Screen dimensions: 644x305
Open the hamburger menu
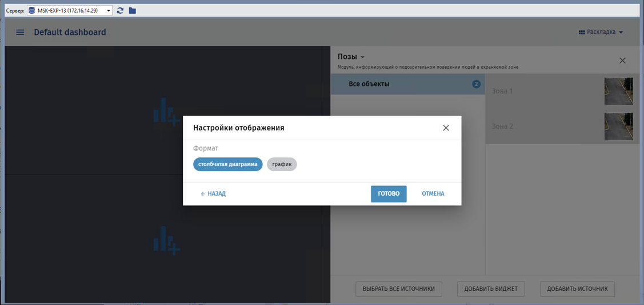20,32
